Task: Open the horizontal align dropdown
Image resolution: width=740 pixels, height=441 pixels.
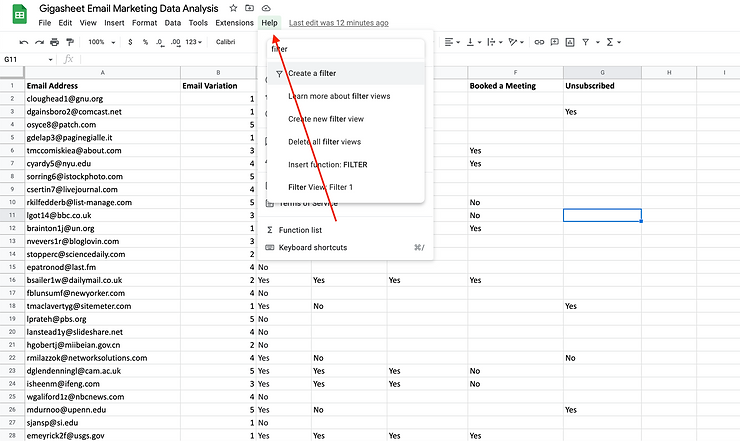Action: pos(452,42)
